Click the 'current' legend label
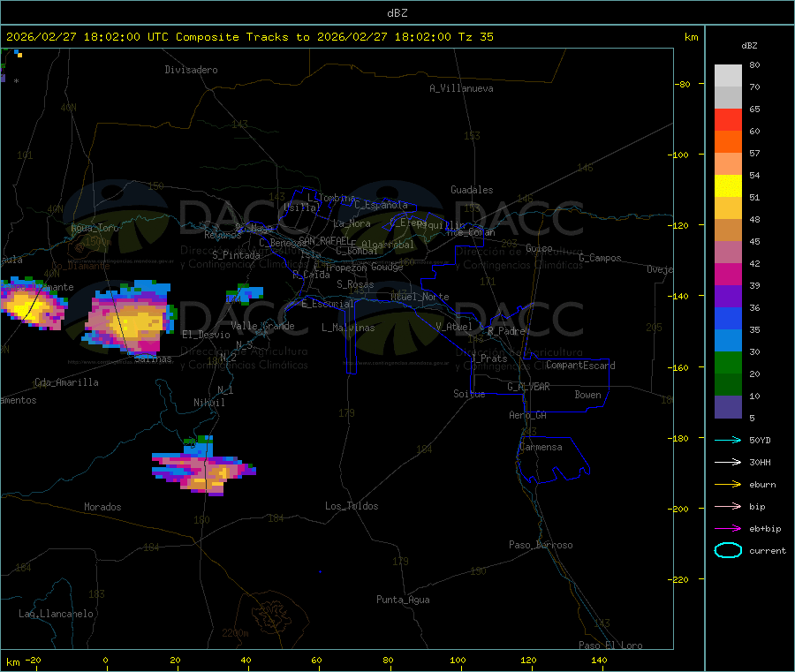Screen dimensions: 795x672 click(x=768, y=550)
